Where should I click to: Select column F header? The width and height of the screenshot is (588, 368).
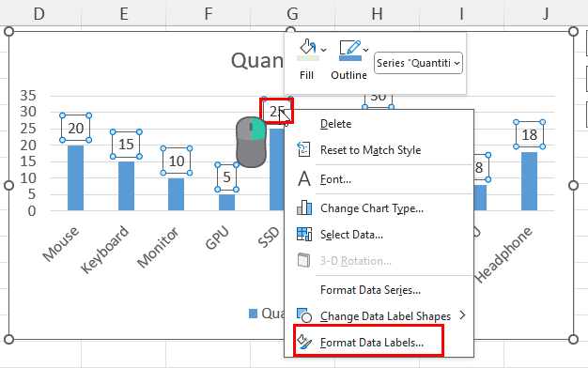[x=209, y=14]
